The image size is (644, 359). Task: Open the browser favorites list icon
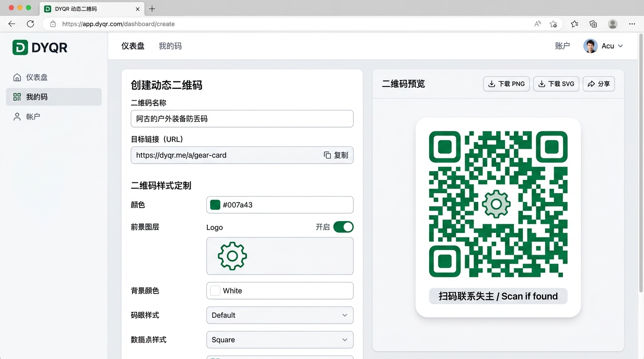tap(574, 24)
